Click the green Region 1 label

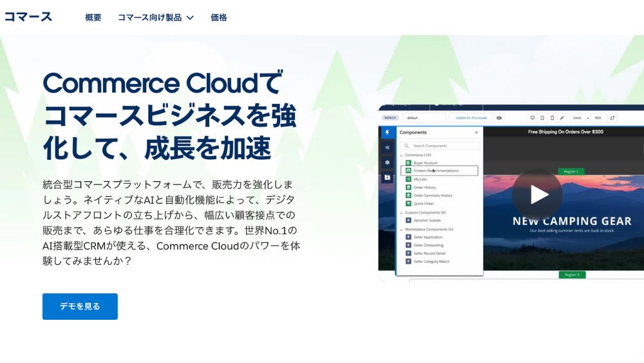tap(571, 172)
